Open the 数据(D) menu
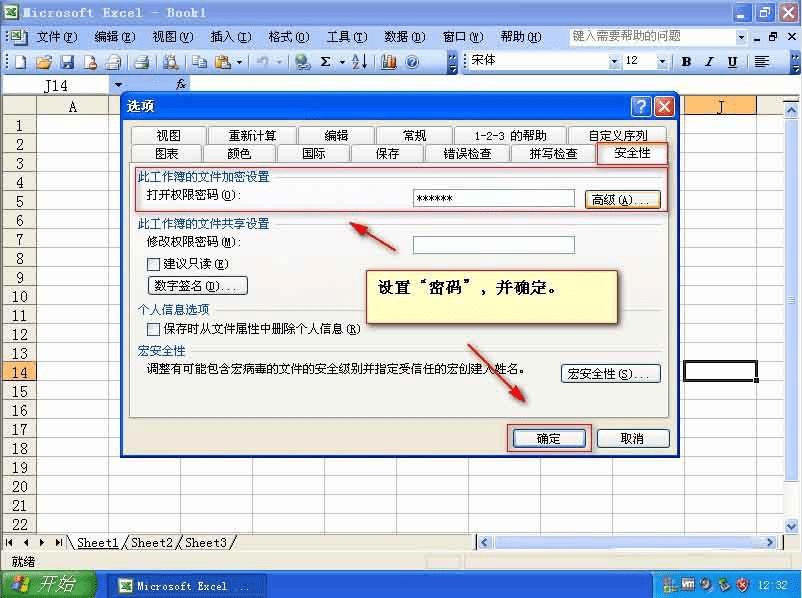Screen dimensions: 802x598 (x=405, y=37)
